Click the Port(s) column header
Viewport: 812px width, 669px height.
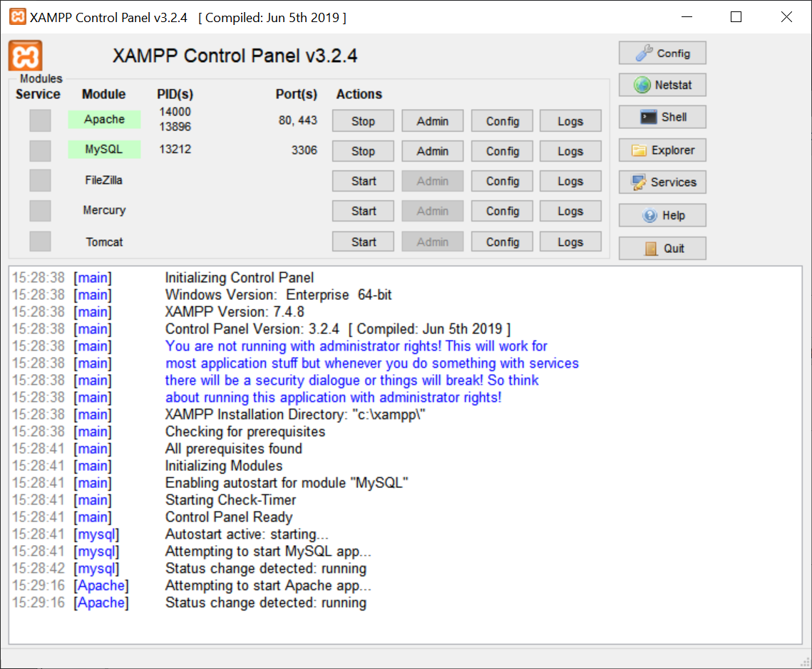[297, 94]
